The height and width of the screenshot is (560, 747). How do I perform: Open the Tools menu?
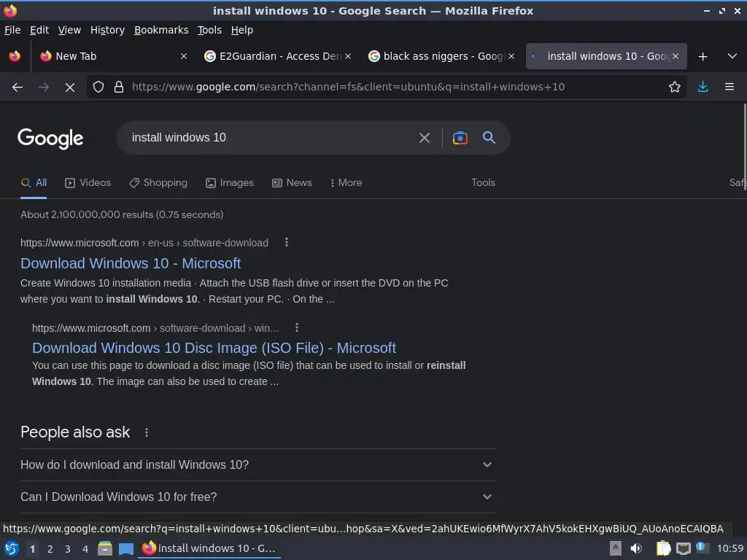(209, 30)
